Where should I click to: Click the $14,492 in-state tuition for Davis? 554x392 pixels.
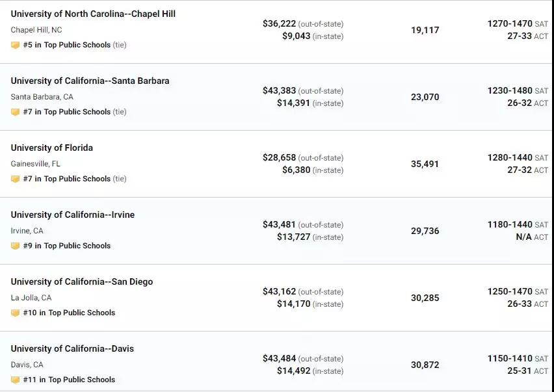click(294, 371)
